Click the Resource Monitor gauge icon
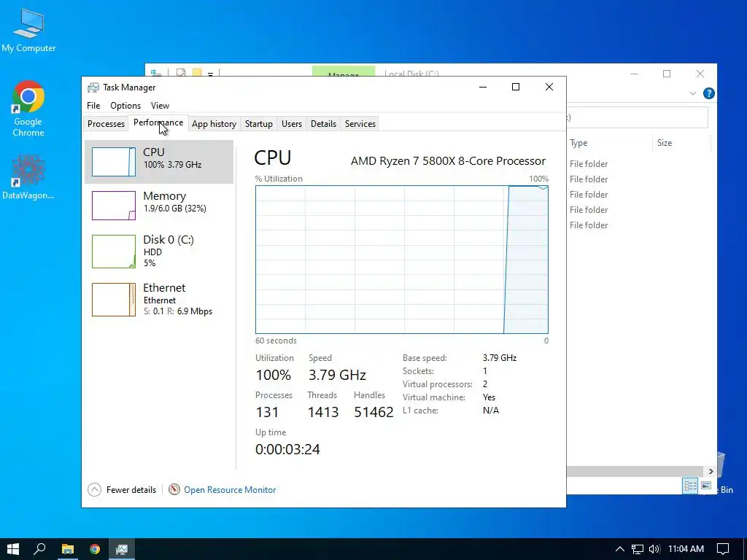747x560 pixels. [x=174, y=489]
